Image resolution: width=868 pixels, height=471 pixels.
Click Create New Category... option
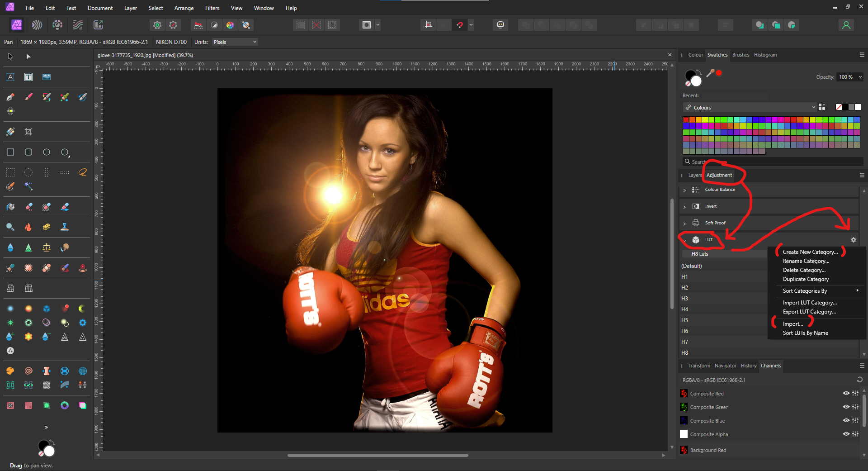(810, 252)
